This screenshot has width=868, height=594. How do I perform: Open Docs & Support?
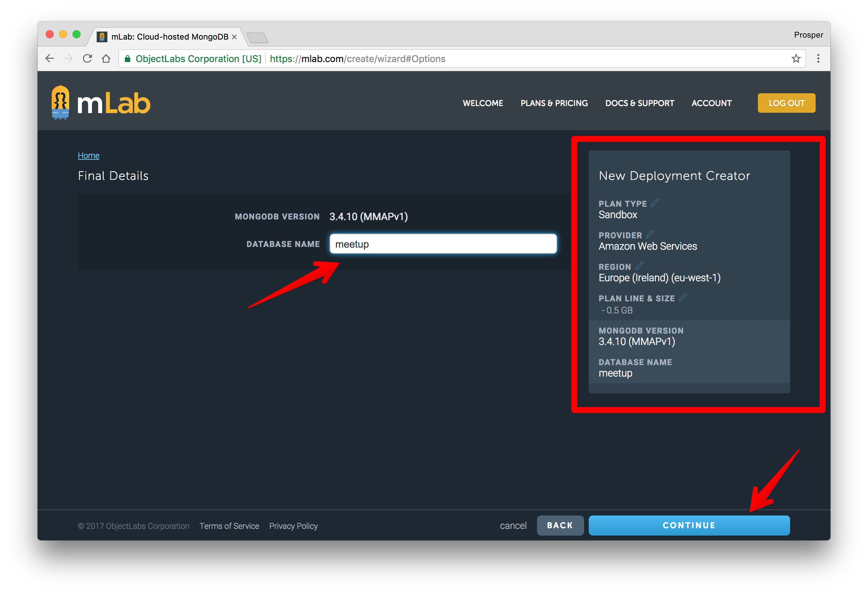640,103
